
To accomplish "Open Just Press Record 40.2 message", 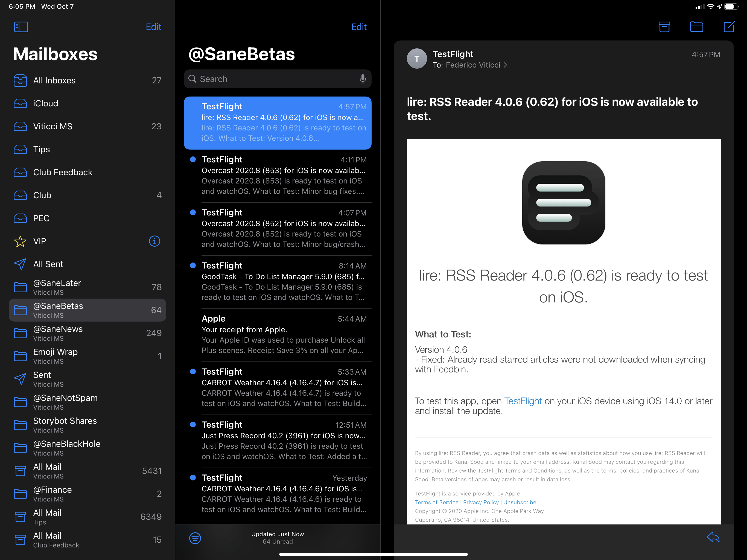I will (278, 441).
